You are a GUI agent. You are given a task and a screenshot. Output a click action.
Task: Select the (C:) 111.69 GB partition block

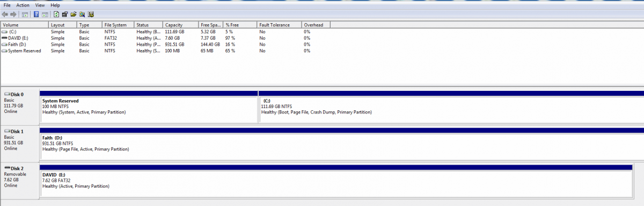coord(451,106)
